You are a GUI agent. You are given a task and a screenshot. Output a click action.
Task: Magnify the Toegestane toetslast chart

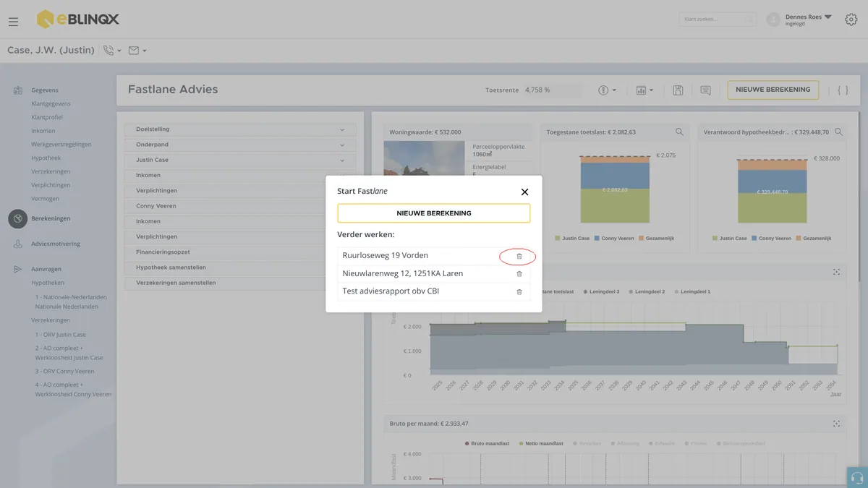tap(679, 132)
